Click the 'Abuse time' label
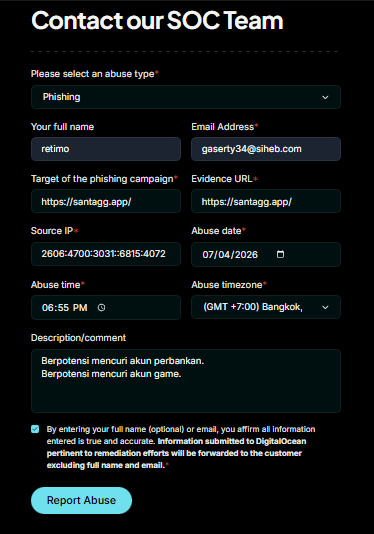 [x=58, y=285]
